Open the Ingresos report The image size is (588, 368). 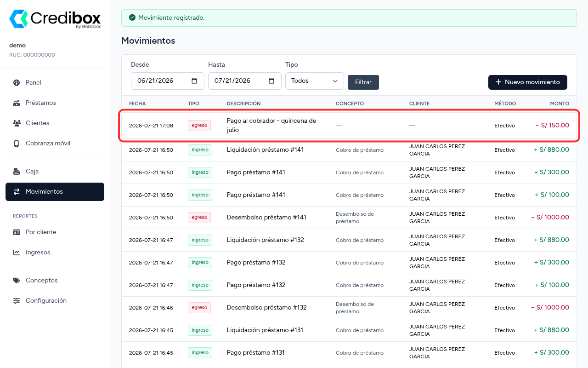(x=55, y=253)
